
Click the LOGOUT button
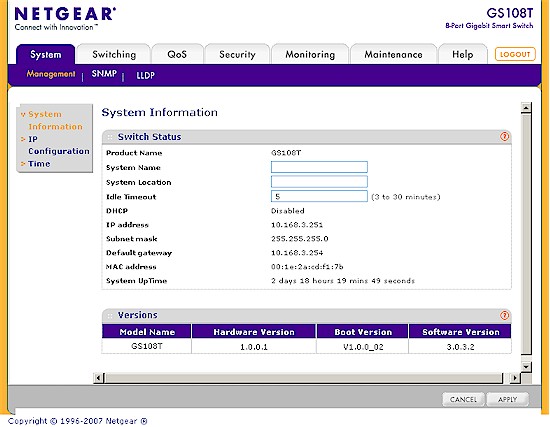tap(515, 54)
